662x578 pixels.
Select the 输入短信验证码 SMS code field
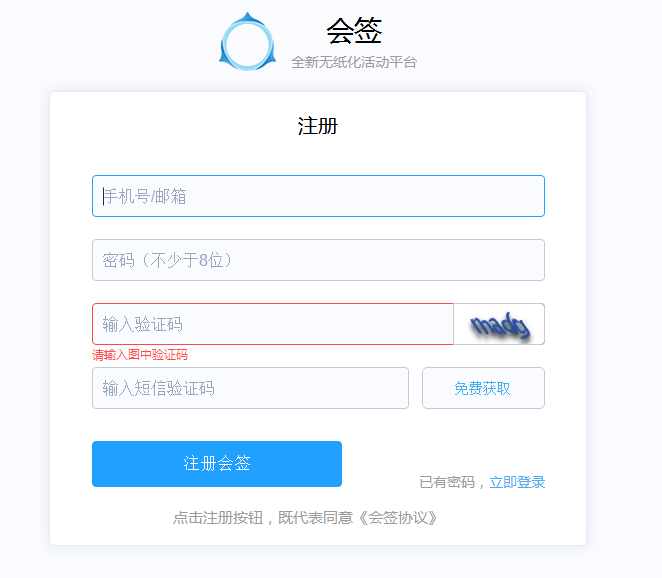click(x=250, y=388)
